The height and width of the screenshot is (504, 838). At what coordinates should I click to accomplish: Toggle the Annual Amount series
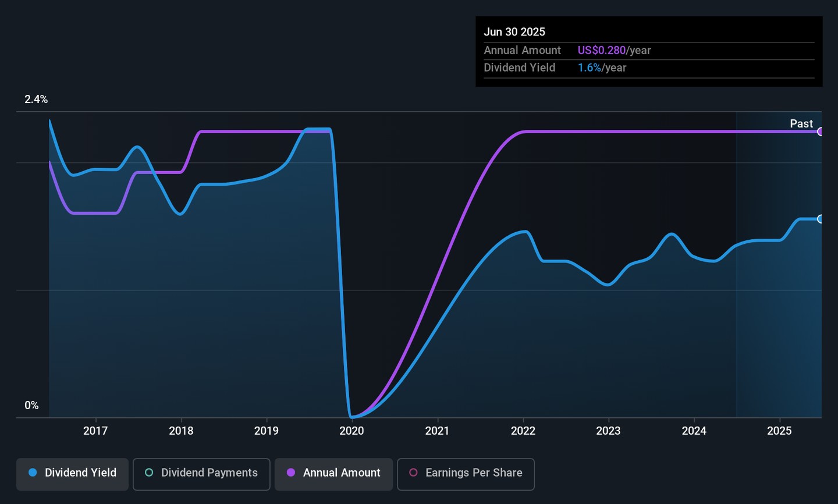333,474
